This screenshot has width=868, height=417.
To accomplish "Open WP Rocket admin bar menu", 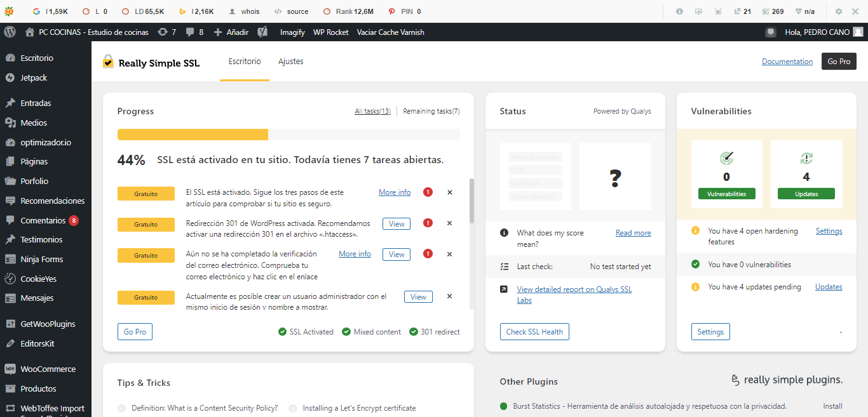I will tap(331, 32).
